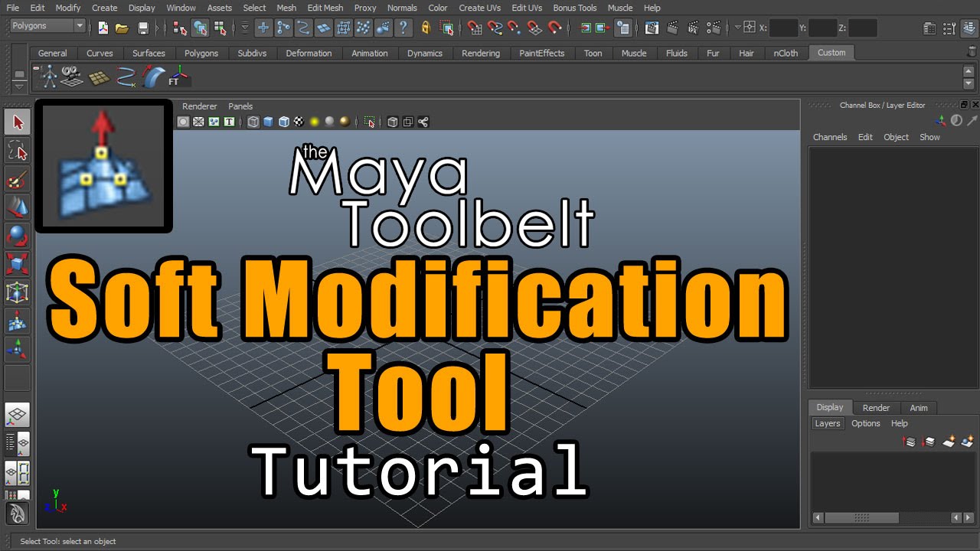
Task: Open the Create UVs menu
Action: coord(479,8)
